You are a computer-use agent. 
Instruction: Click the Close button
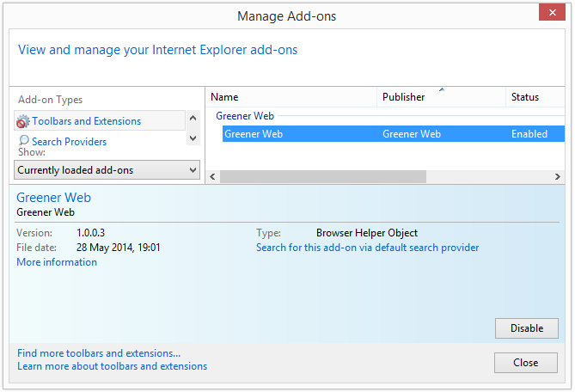click(526, 363)
